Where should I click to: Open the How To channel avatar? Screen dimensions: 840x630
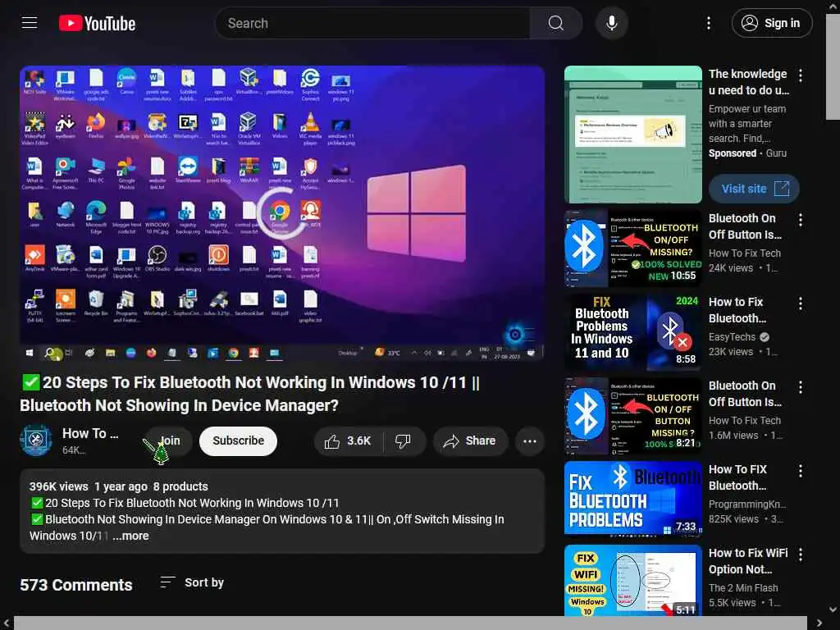click(x=36, y=441)
